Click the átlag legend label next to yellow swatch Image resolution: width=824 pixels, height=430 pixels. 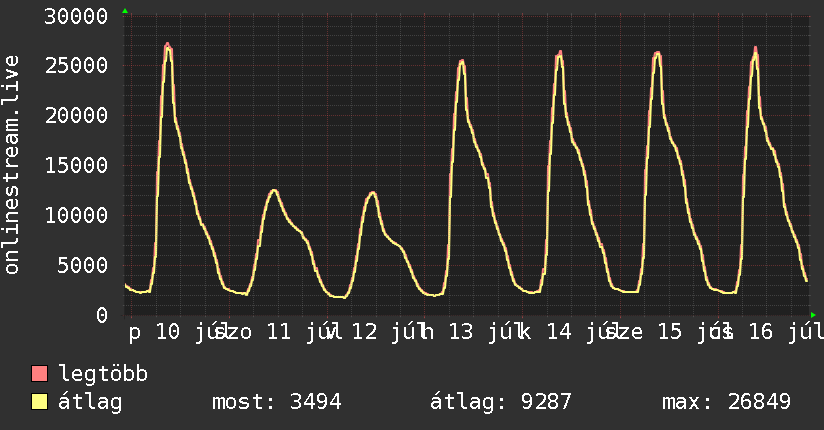coord(90,402)
